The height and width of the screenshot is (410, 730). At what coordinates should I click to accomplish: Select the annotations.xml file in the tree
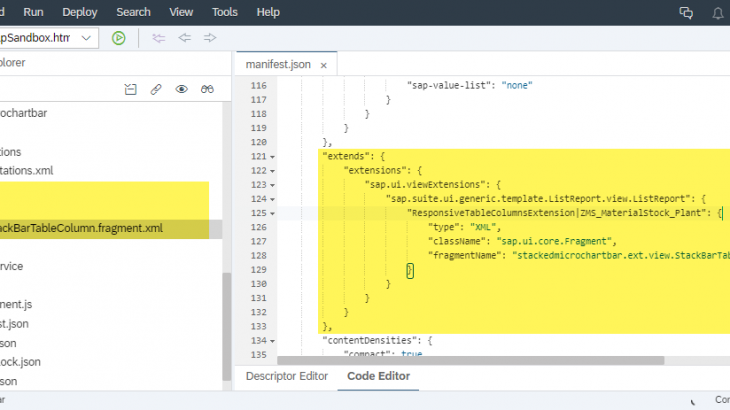tap(27, 171)
